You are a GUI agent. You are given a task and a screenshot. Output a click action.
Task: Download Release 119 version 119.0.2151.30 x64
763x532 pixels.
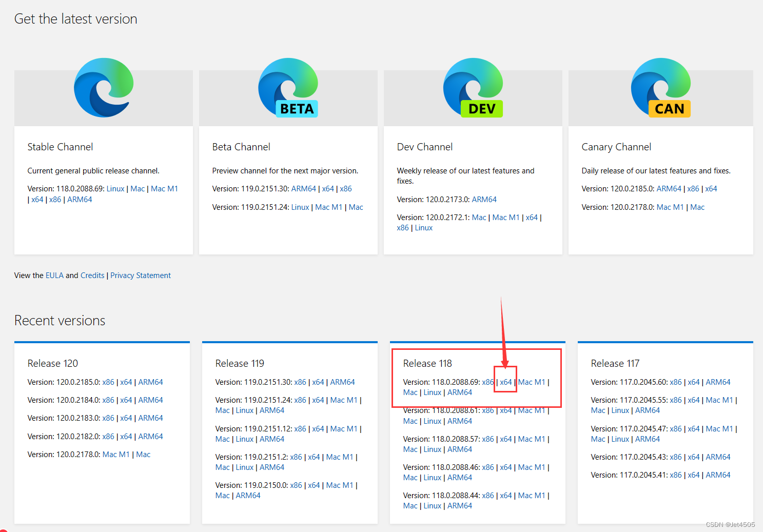(x=318, y=382)
